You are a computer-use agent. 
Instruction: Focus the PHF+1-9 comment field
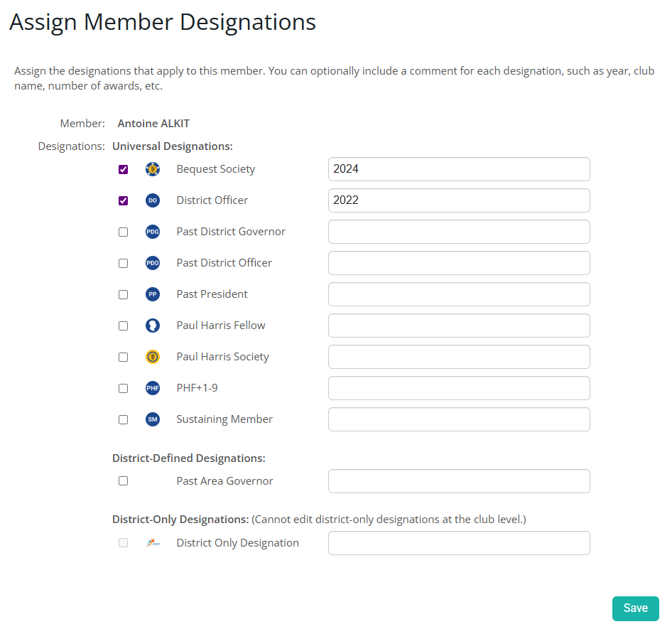(459, 388)
